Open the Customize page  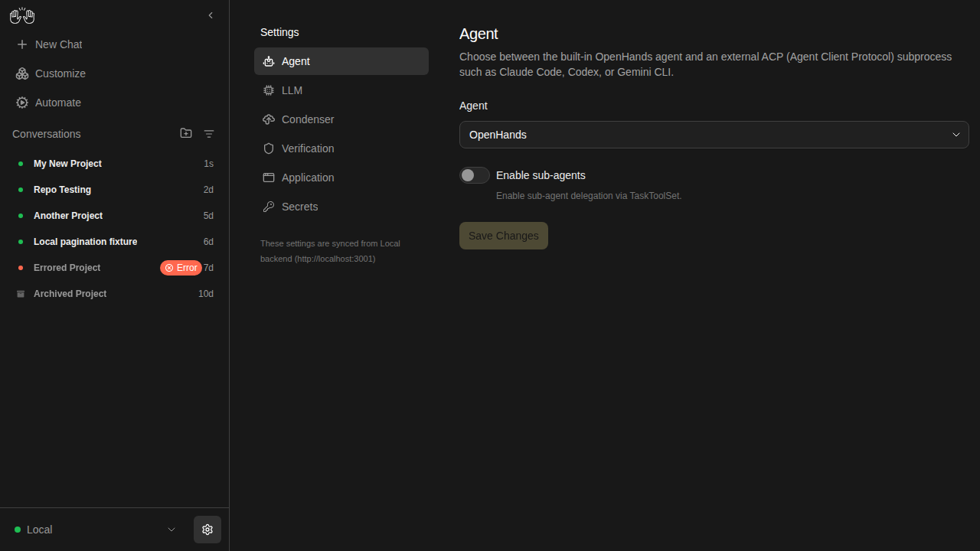[114, 73]
